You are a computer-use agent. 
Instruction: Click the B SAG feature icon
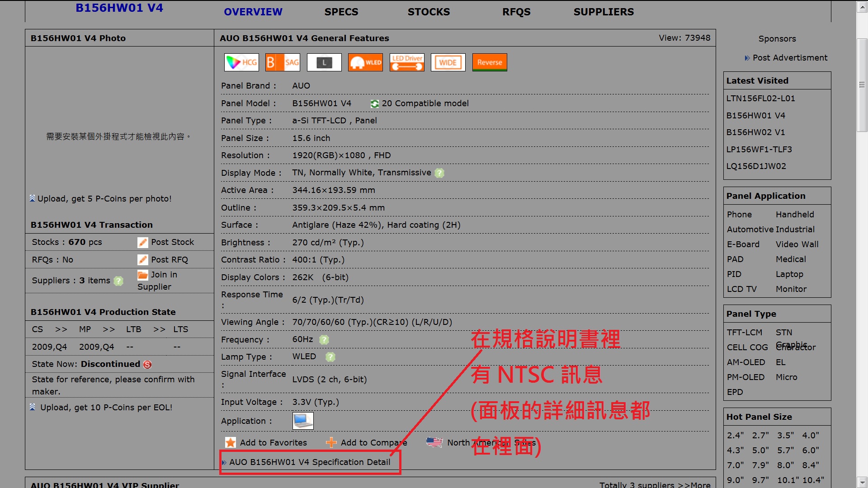(x=283, y=62)
